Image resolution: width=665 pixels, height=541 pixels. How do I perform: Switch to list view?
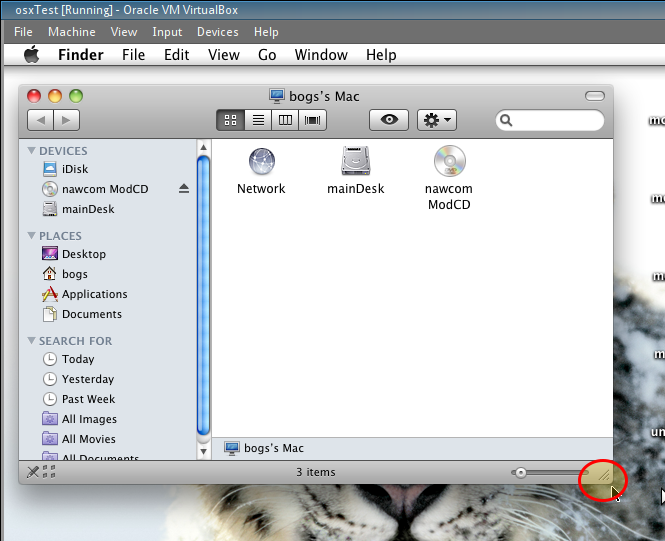[x=258, y=120]
